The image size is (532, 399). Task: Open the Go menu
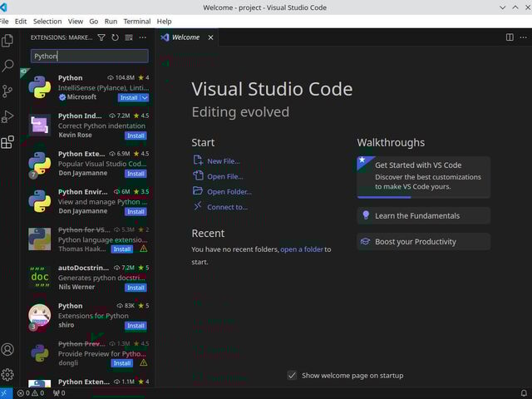(x=94, y=22)
